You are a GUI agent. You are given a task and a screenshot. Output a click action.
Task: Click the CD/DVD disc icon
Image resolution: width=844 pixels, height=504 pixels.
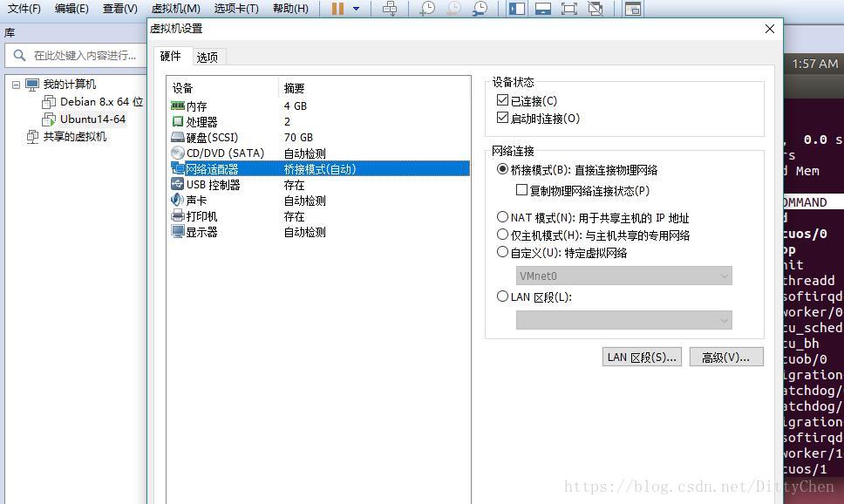(x=178, y=153)
